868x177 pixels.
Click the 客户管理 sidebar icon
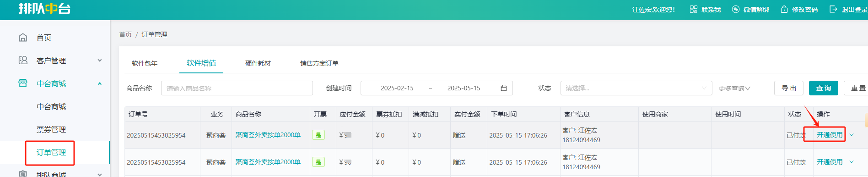click(23, 61)
